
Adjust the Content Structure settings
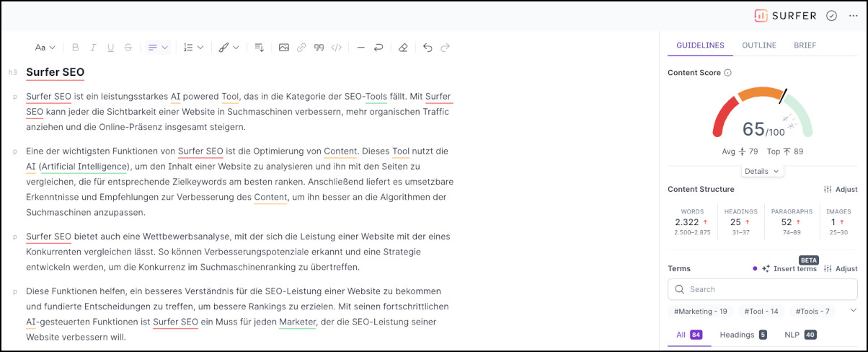pyautogui.click(x=841, y=189)
